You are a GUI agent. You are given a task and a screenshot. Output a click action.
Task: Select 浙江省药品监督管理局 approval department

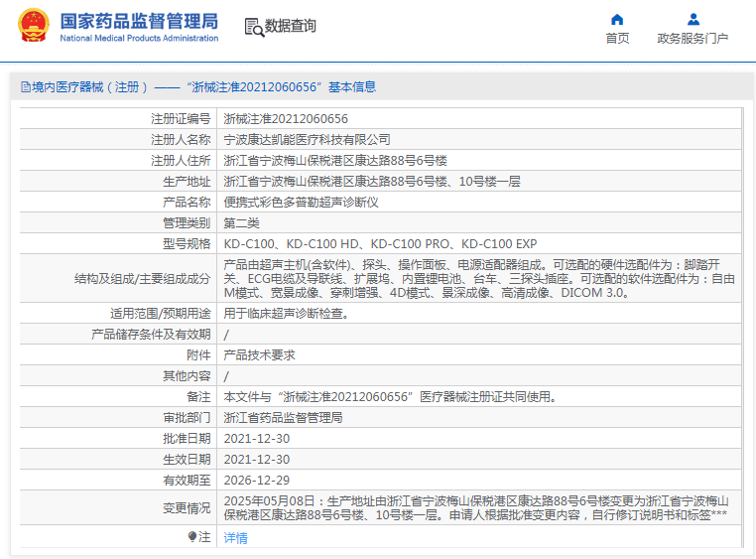point(283,418)
